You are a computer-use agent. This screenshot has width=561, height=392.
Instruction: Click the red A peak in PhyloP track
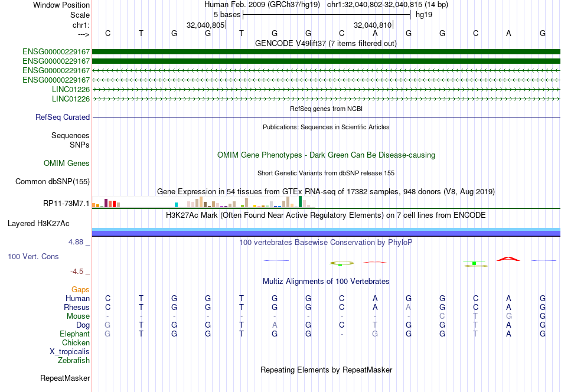508,259
